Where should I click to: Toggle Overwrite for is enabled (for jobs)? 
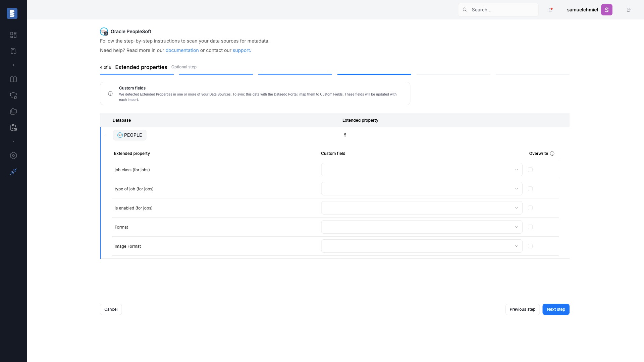pyautogui.click(x=530, y=208)
